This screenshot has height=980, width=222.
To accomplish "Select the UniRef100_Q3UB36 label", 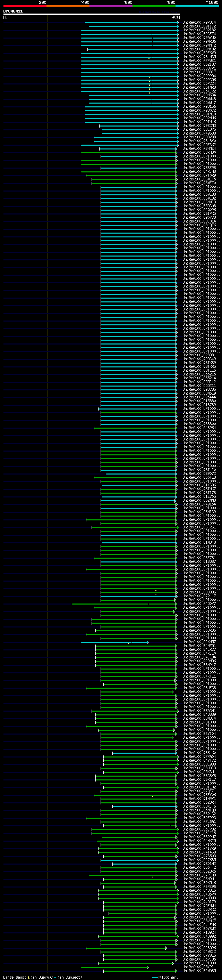I will (x=199, y=592).
